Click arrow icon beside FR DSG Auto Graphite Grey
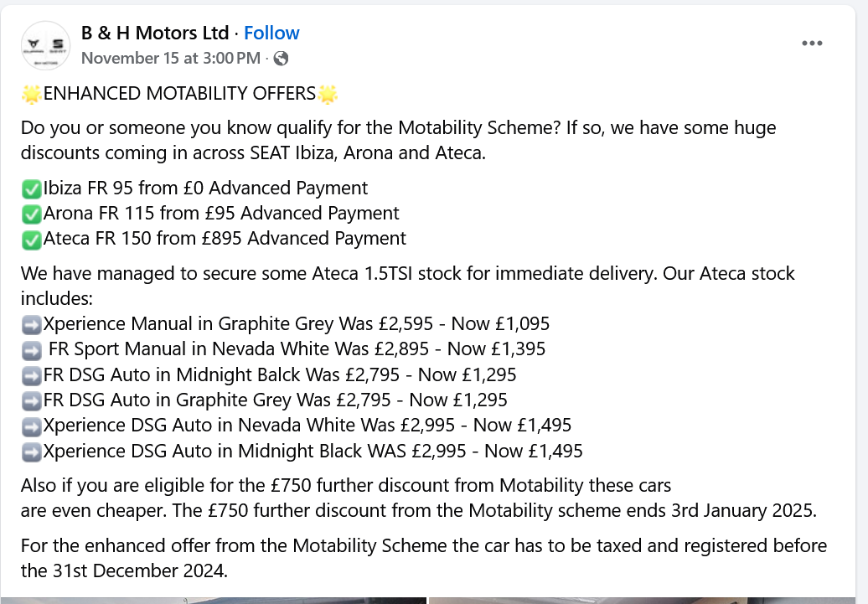Image resolution: width=868 pixels, height=604 pixels. (x=32, y=400)
